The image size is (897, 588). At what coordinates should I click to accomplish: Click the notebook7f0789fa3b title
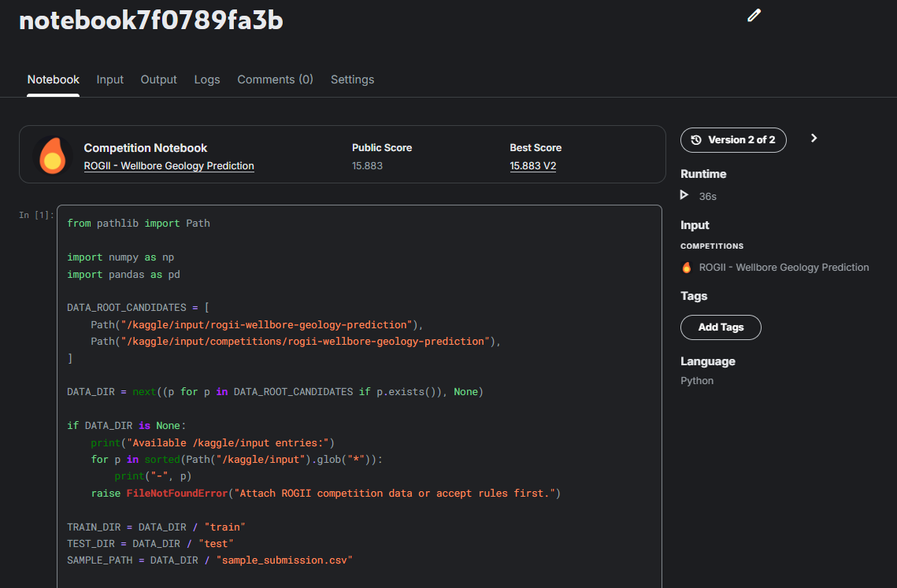151,20
